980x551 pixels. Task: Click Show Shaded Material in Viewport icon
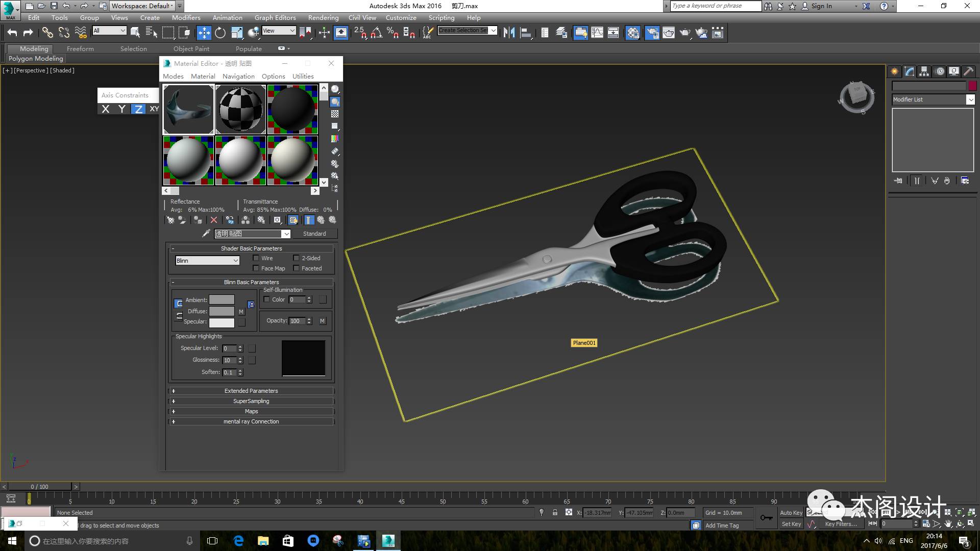pos(293,220)
